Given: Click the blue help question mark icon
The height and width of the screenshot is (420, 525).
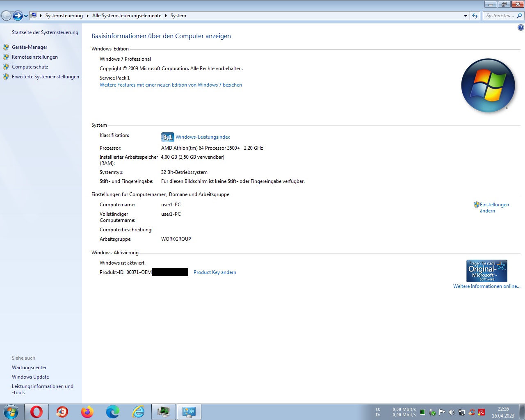Looking at the screenshot, I should (520, 27).
